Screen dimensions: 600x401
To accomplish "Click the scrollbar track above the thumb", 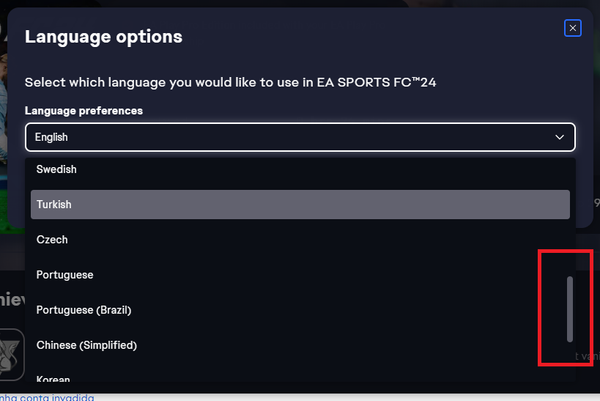I will point(570,217).
